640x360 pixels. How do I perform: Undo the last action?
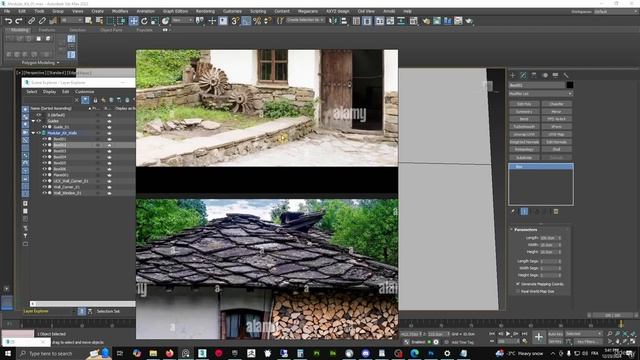coord(8,21)
